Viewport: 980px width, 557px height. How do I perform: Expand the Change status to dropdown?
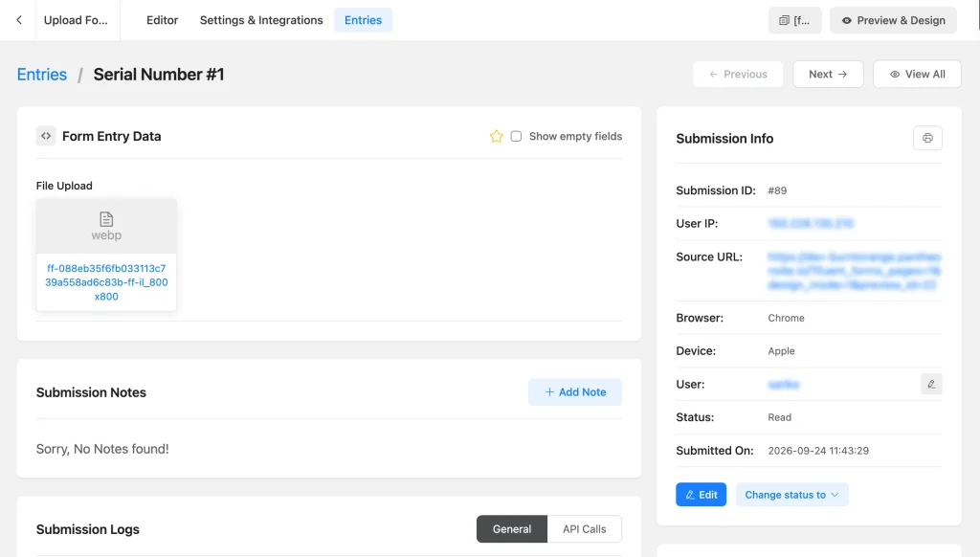tap(791, 495)
